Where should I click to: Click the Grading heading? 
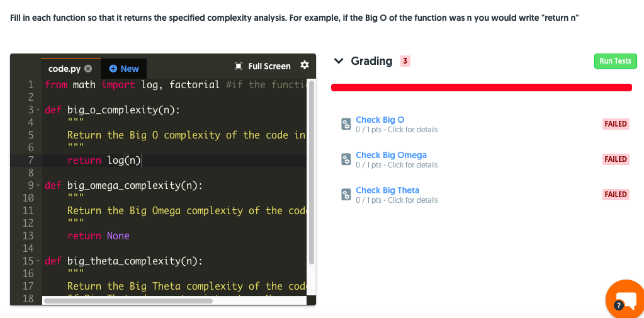point(371,61)
